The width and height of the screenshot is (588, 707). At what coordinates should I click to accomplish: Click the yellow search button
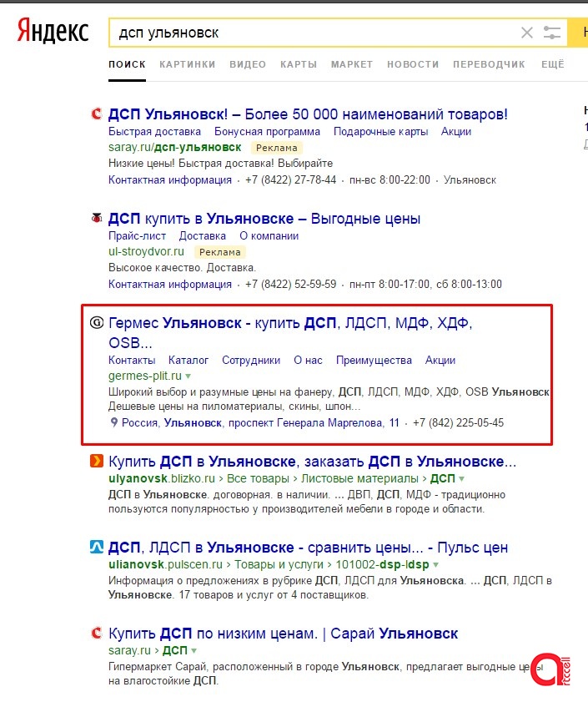(x=578, y=33)
